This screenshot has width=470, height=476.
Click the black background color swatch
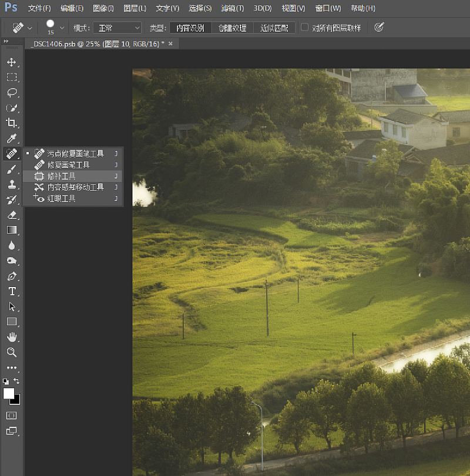tap(16, 401)
